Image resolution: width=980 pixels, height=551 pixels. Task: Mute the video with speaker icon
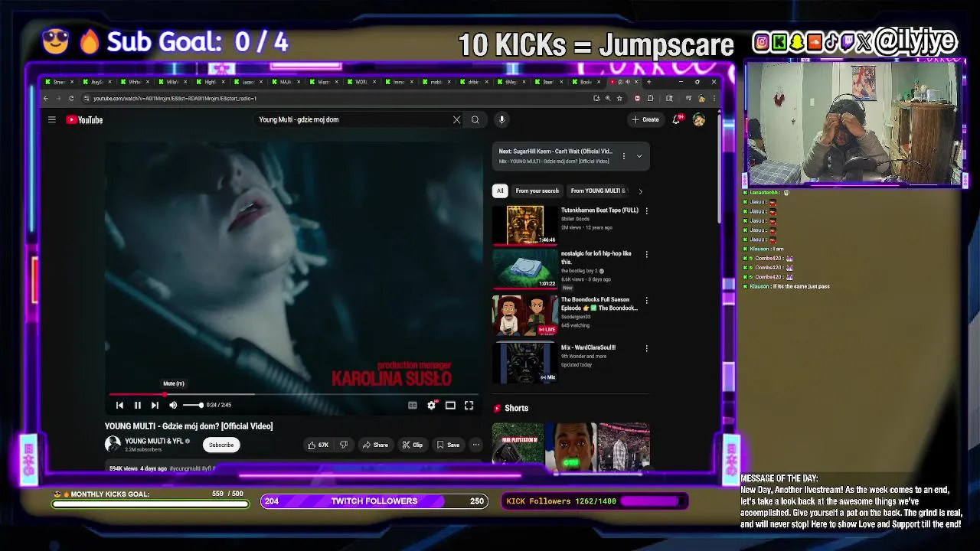tap(173, 405)
